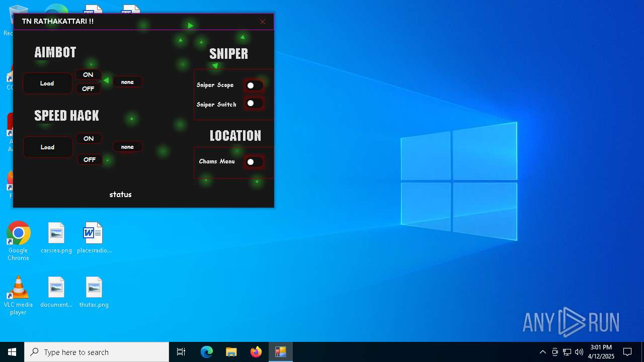Select the carssea.png desktop file
This screenshot has height=362, width=644.
point(56,238)
